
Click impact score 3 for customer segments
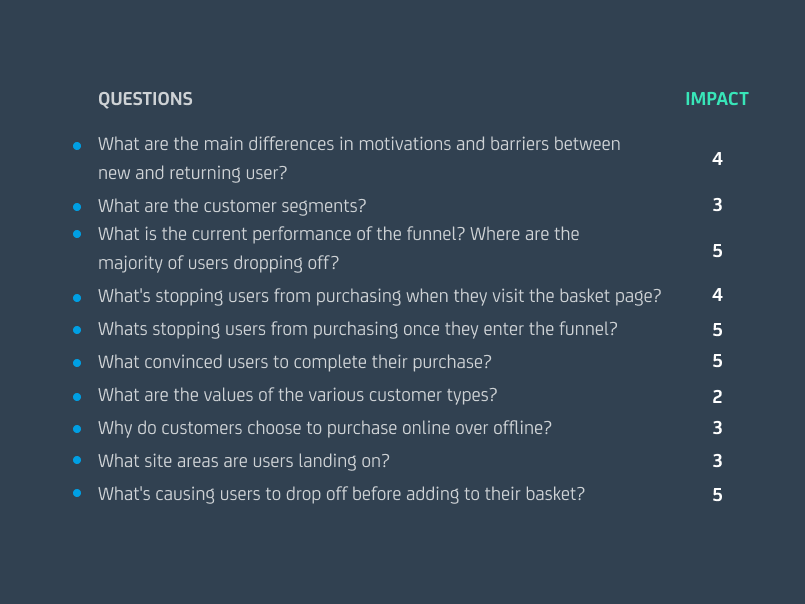tap(717, 206)
